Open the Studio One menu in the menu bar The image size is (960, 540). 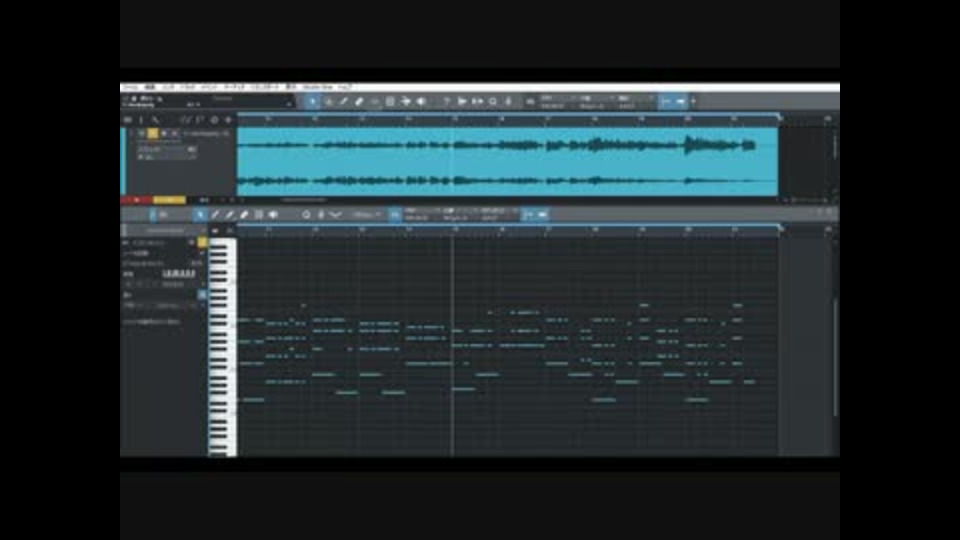(x=317, y=88)
